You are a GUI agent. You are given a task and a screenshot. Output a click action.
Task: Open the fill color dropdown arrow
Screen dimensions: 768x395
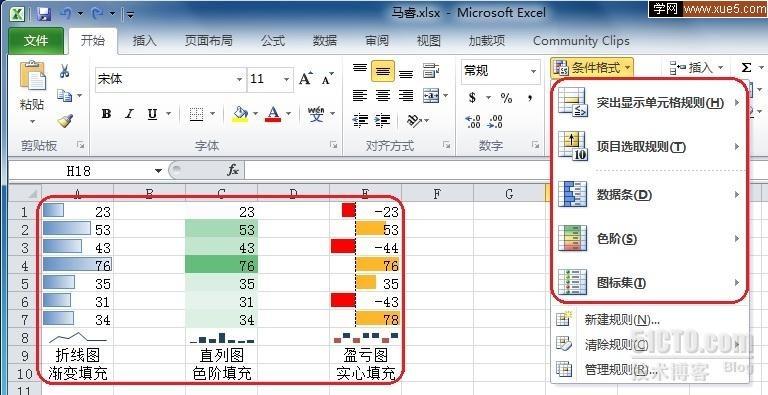point(255,114)
